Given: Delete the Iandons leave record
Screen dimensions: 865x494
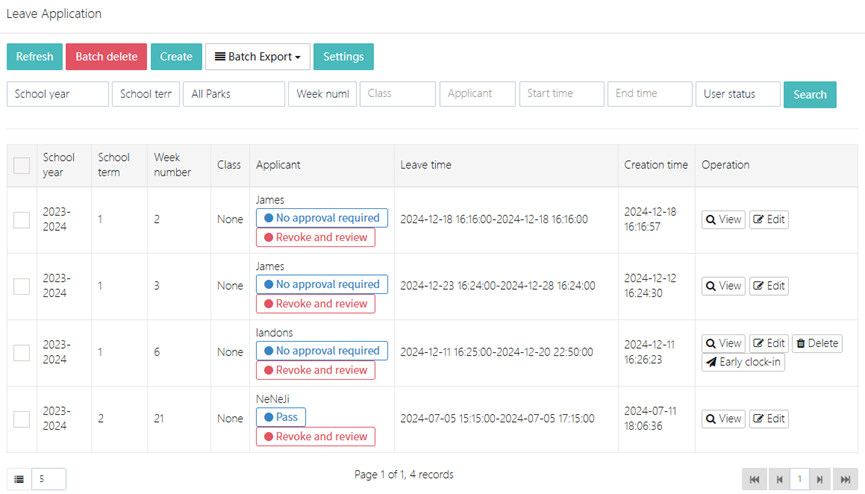Looking at the screenshot, I should tap(817, 343).
